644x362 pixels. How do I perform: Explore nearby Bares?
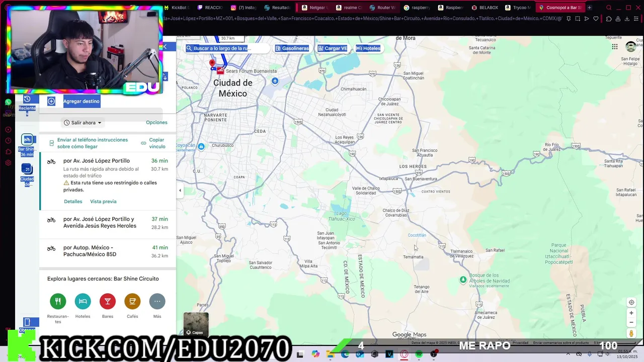[x=108, y=301]
